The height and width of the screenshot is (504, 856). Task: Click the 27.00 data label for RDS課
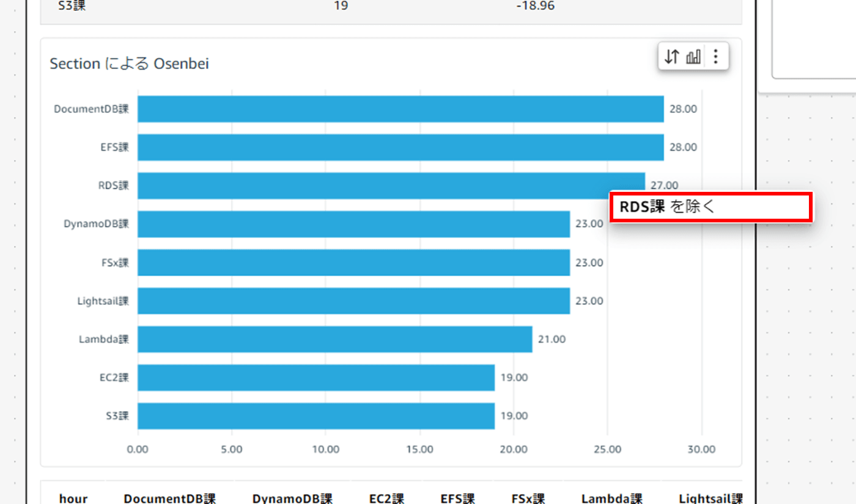click(x=664, y=185)
